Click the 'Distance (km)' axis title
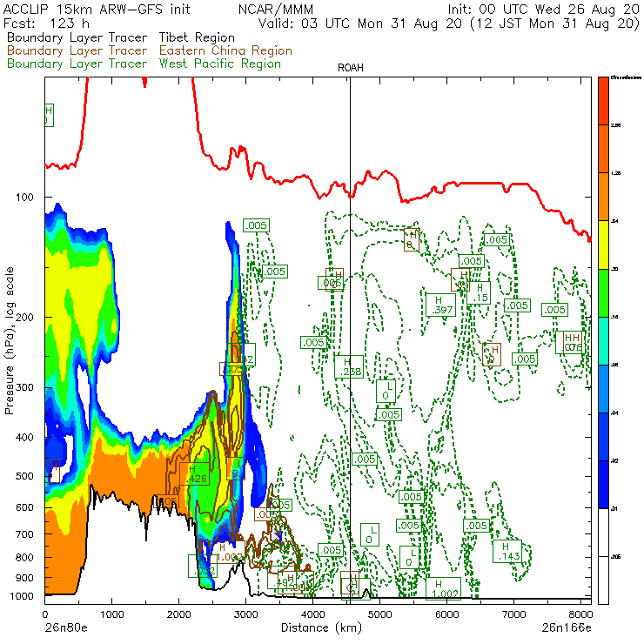This screenshot has width=644, height=644. click(321, 628)
